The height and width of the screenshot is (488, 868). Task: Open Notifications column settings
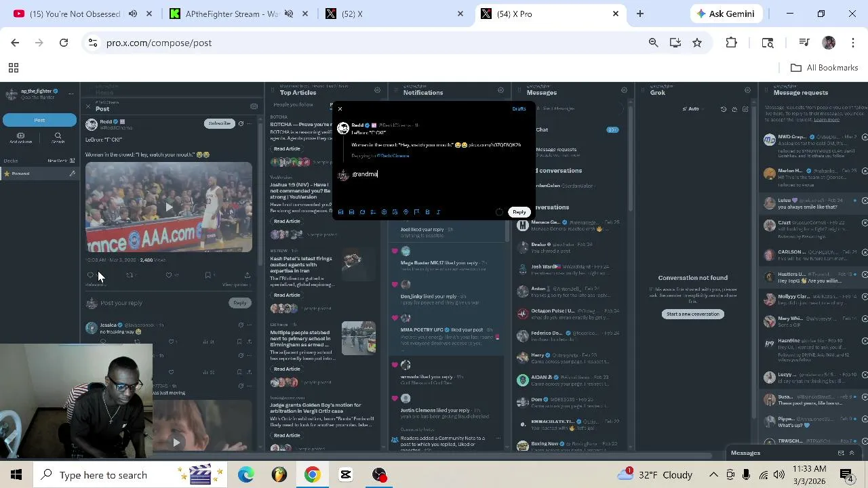click(501, 90)
